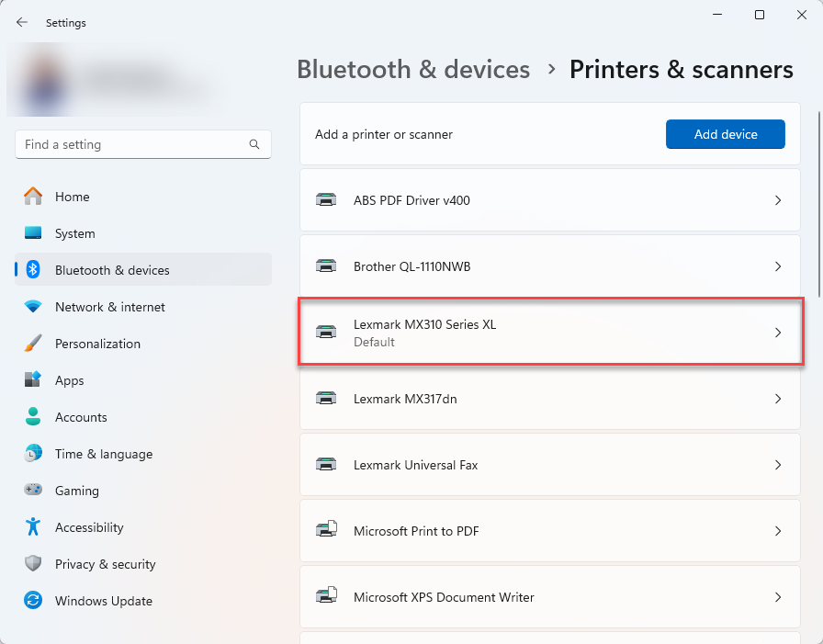The width and height of the screenshot is (823, 644).
Task: Expand the ABS PDF Driver v400 chevron
Action: click(x=777, y=200)
